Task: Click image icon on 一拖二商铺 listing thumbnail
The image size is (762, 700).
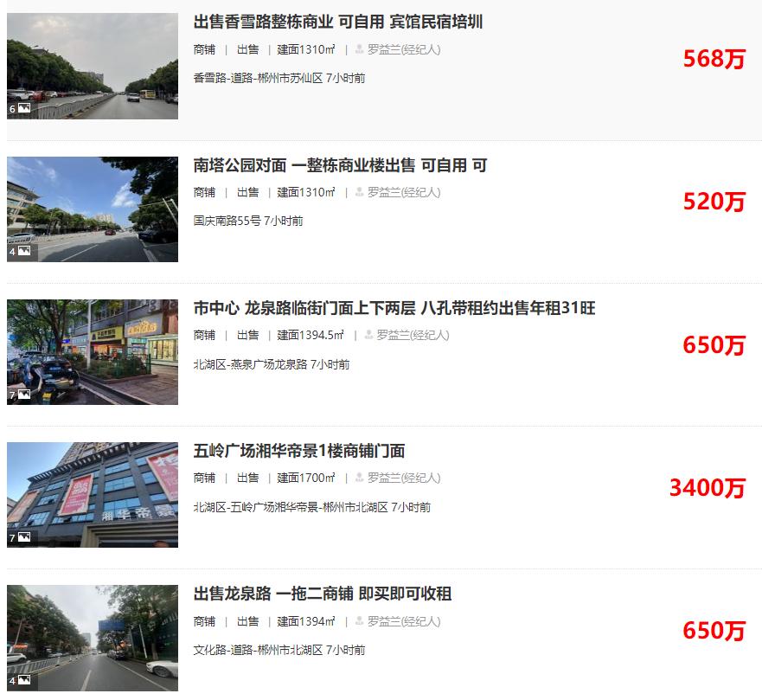Action: pyautogui.click(x=24, y=679)
